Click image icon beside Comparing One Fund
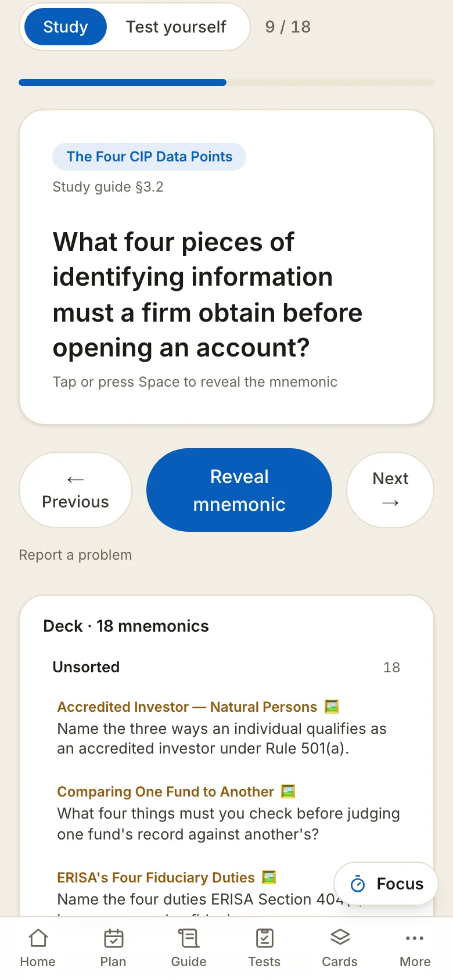The image size is (453, 980). (288, 791)
